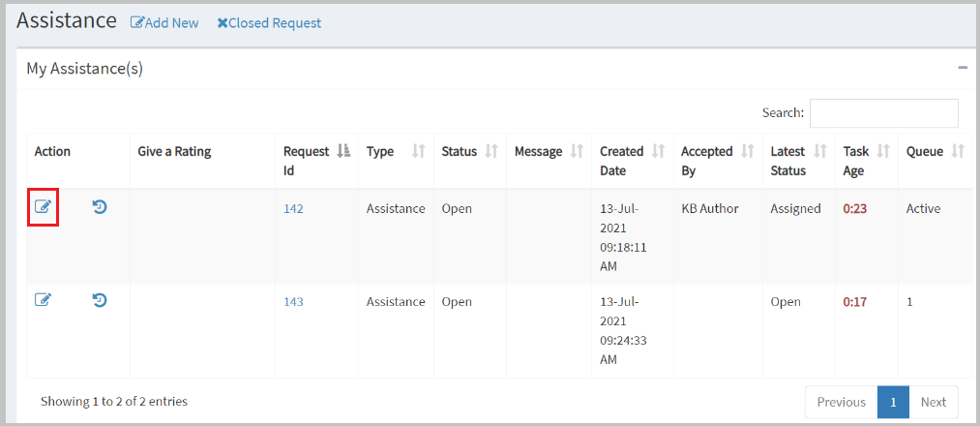Click the edit icon for request 143
Image resolution: width=980 pixels, height=426 pixels.
[43, 300]
